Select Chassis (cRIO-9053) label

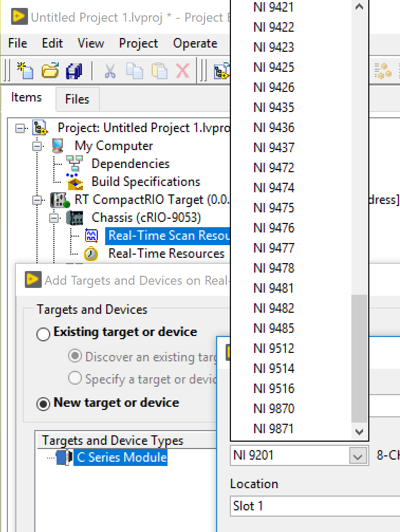(x=146, y=218)
